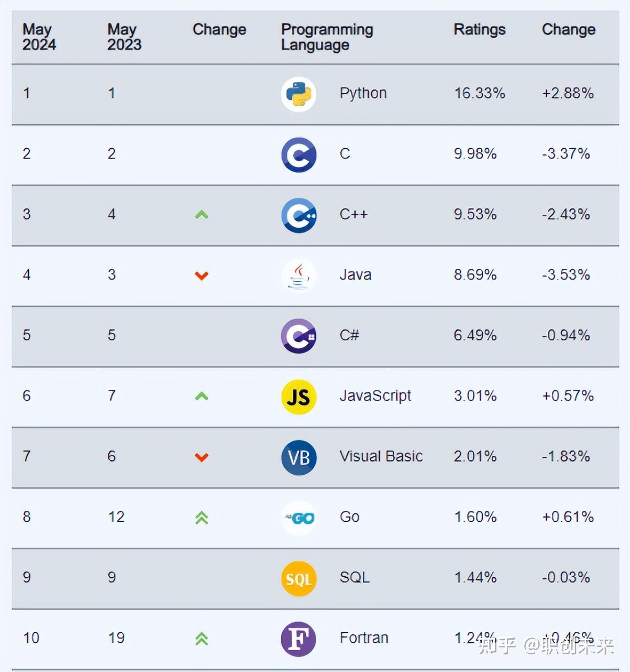Click the Programming Language column header
Screen dimensions: 630x672
pyautogui.click(x=327, y=37)
